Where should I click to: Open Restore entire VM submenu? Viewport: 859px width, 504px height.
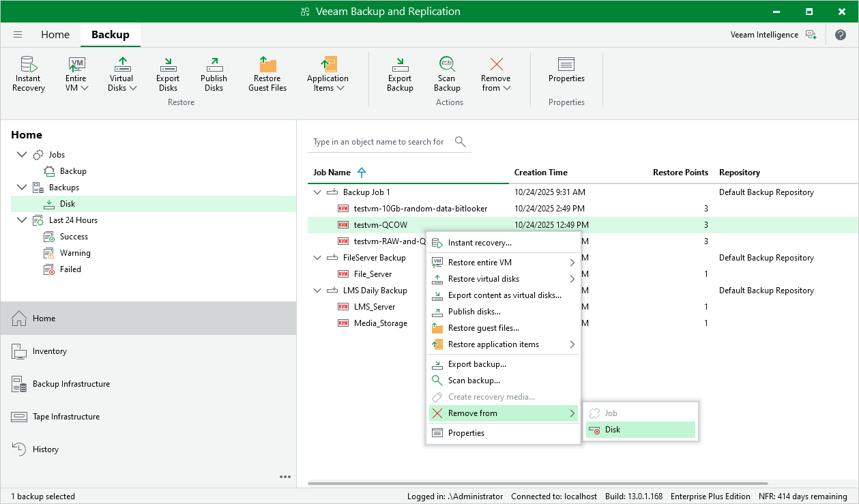504,263
